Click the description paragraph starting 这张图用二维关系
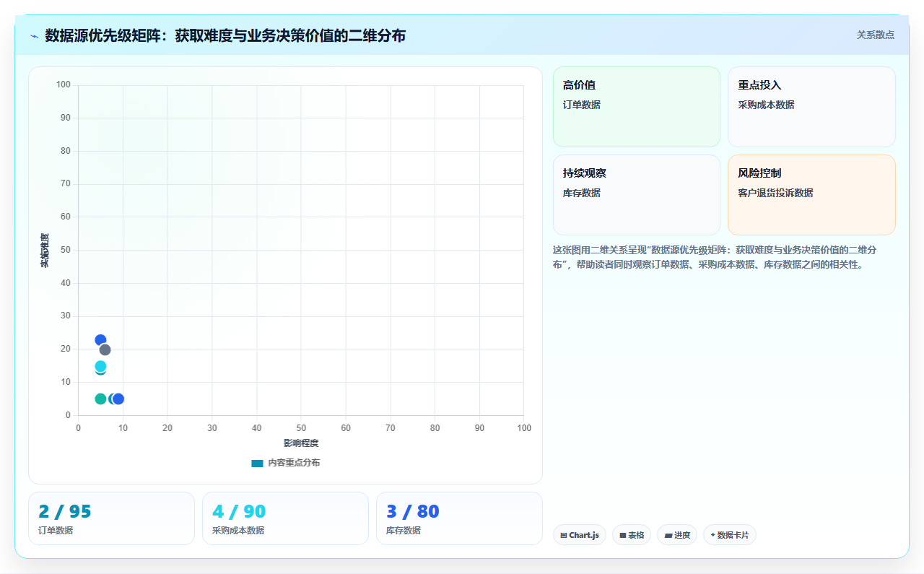 click(x=715, y=256)
